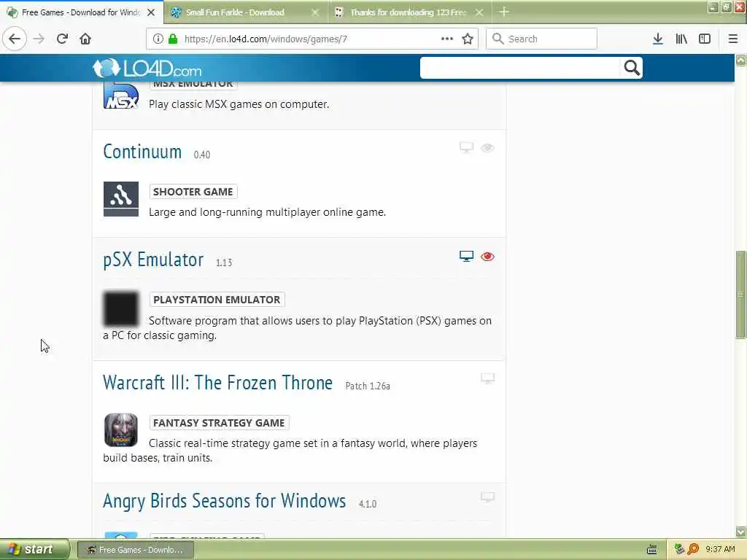The image size is (747, 560).
Task: Click the version label 'Patch 1.26a'
Action: 368,386
